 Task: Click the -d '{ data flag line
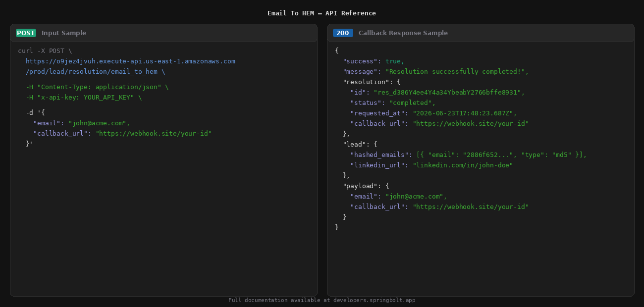(36, 113)
